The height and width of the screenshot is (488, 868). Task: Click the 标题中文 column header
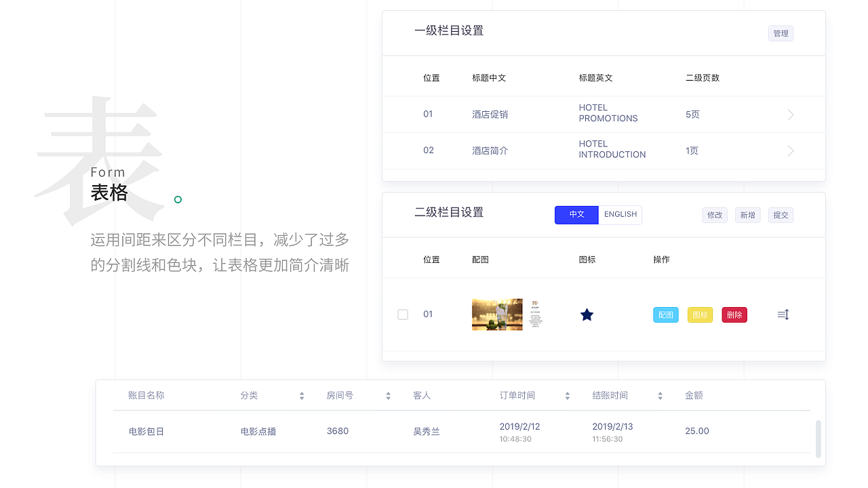click(x=490, y=78)
